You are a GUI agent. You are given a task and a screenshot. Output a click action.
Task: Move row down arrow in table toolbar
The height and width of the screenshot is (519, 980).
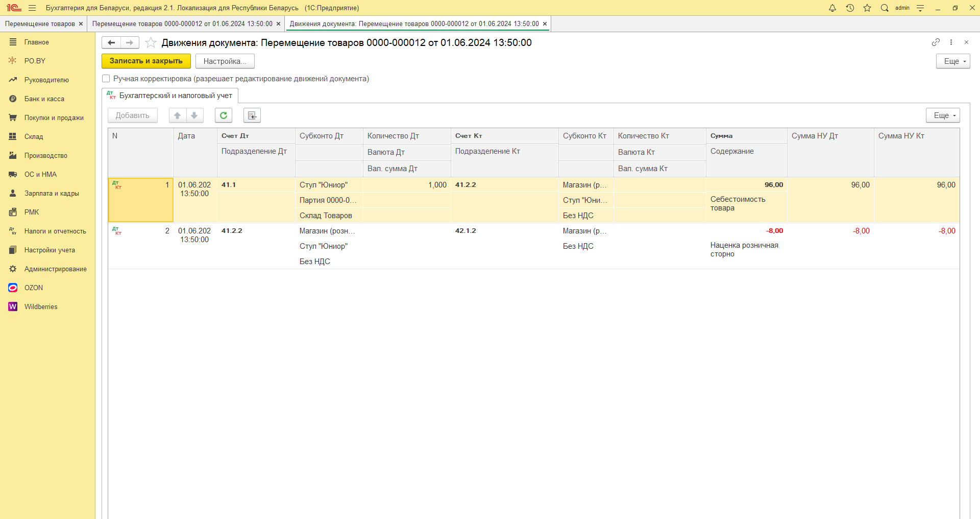[x=194, y=115]
